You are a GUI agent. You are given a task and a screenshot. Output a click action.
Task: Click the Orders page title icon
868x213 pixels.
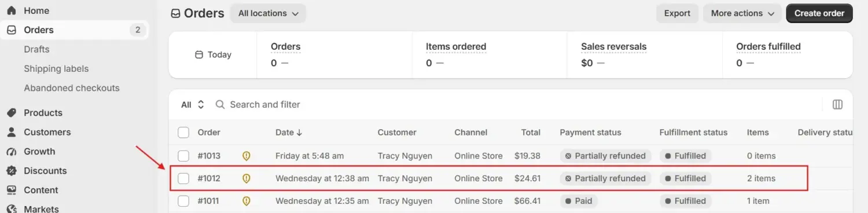tap(175, 13)
